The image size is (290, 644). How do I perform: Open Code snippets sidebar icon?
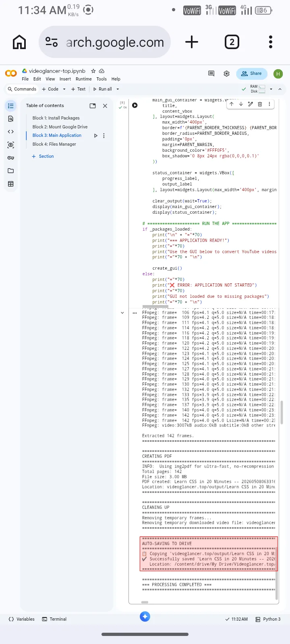[x=11, y=132]
